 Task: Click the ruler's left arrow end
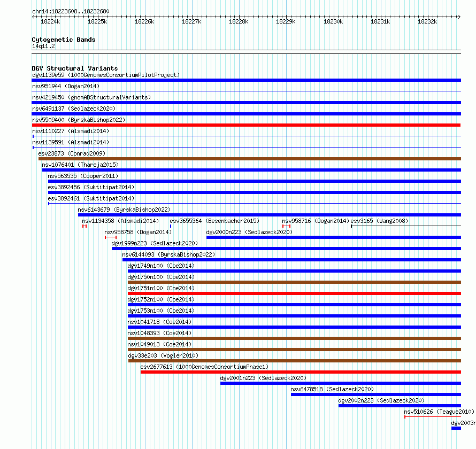33,17
